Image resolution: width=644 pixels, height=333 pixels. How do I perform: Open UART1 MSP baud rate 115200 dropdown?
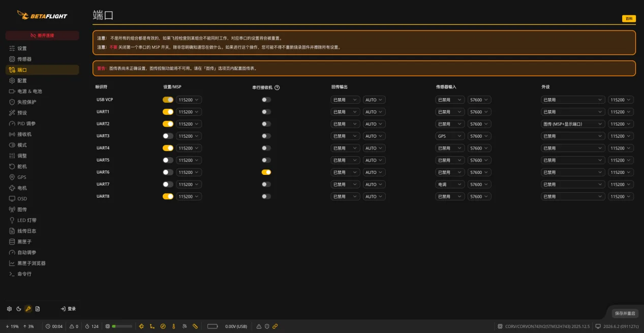[189, 112]
